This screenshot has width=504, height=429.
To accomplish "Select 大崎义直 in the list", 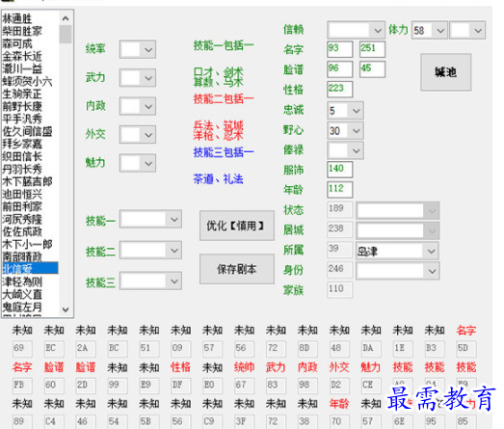I will (x=22, y=295).
